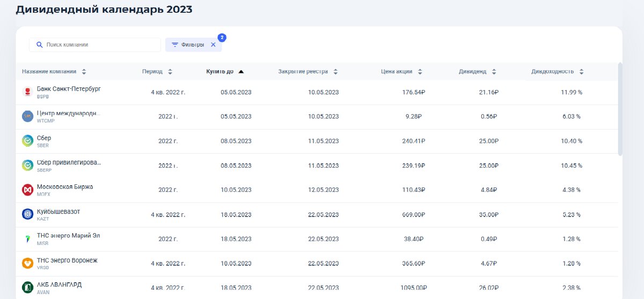Click the Сбер logo icon
Screen dimensions: 644x299
pyautogui.click(x=27, y=141)
